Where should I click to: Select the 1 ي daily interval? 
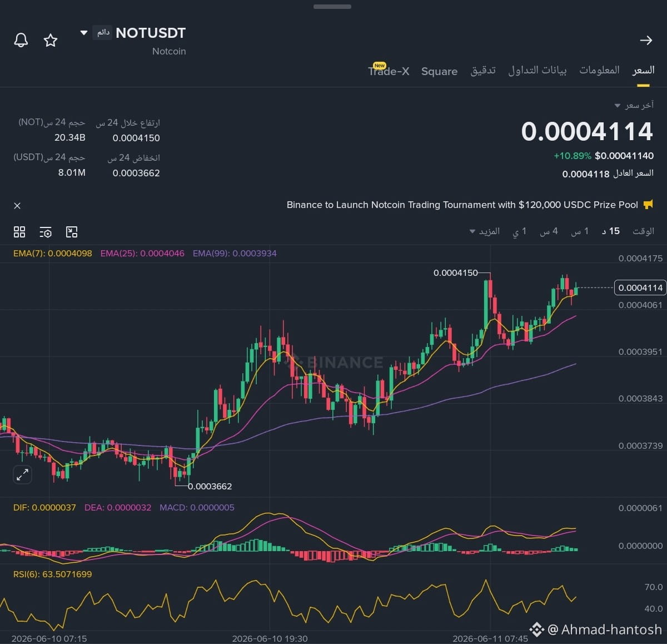519,231
